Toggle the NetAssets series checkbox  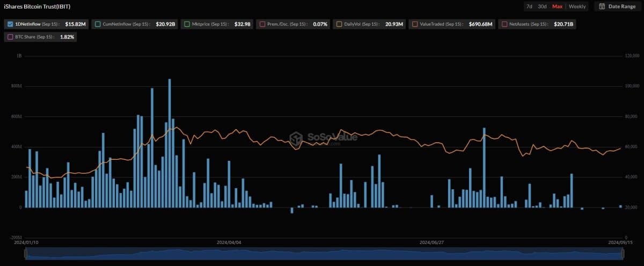tap(504, 24)
